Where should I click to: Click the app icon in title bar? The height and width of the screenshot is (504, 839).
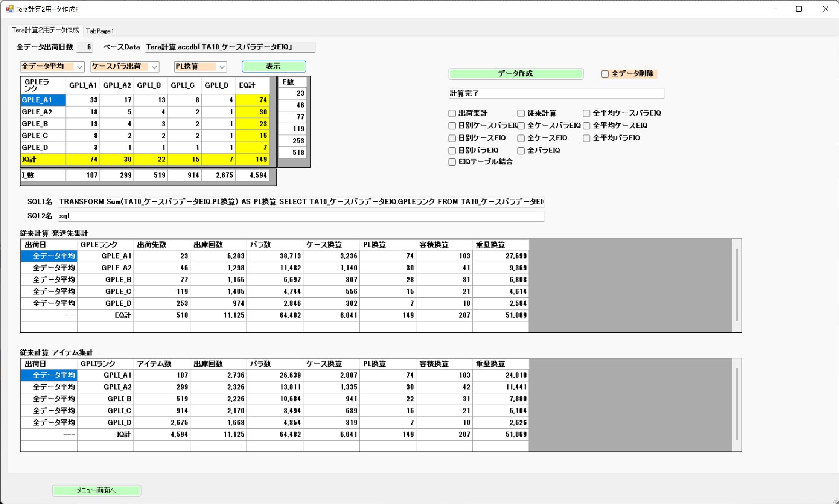point(9,9)
